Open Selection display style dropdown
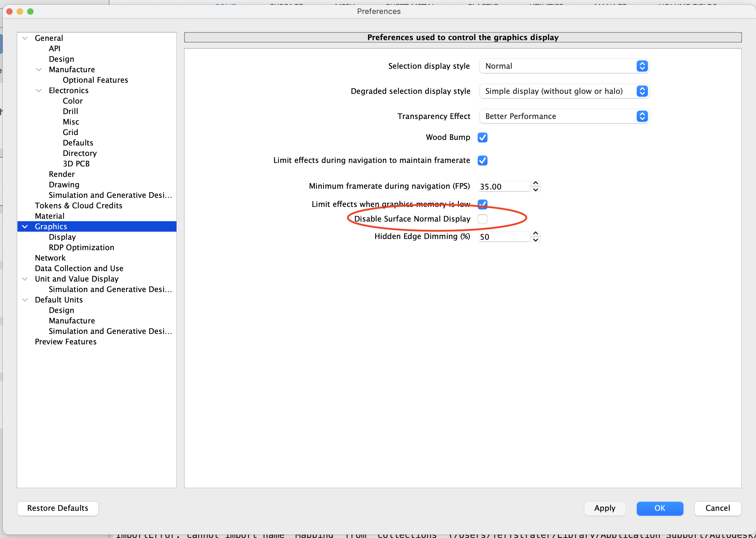The width and height of the screenshot is (756, 538). coord(564,66)
